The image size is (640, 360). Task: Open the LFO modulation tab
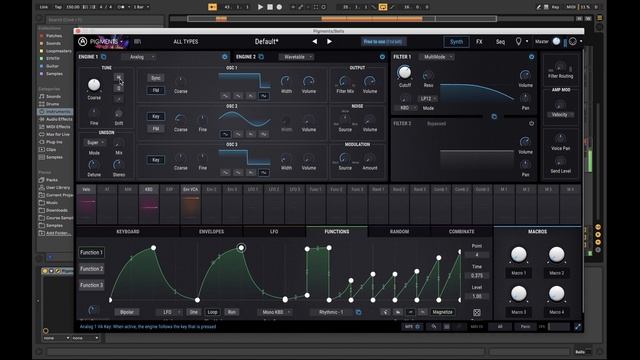274,232
